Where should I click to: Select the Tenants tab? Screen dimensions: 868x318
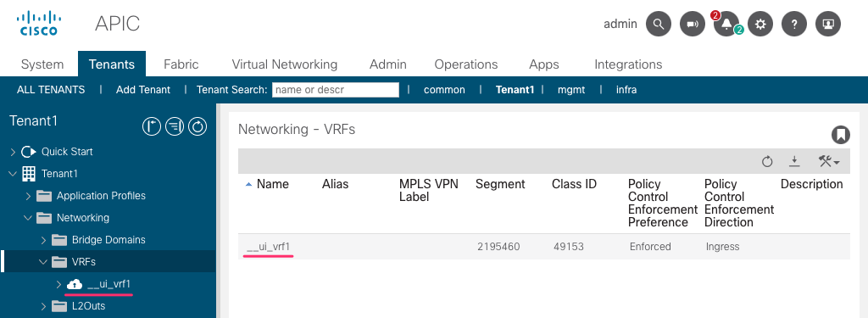(x=112, y=64)
